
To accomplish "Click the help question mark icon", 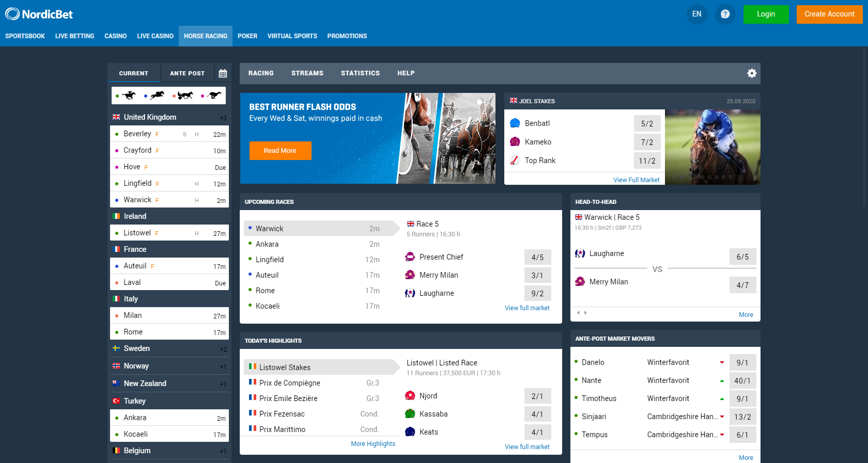I will point(725,14).
